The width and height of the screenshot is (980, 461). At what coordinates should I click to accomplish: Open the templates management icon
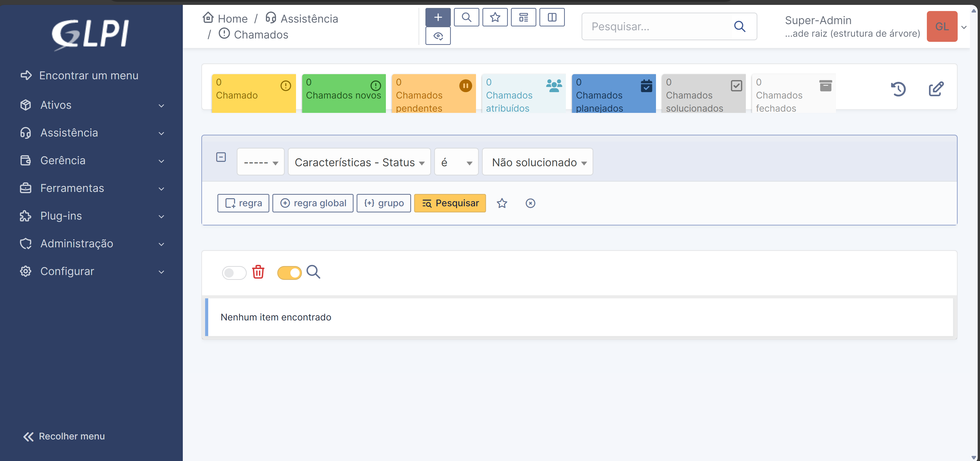point(524,17)
